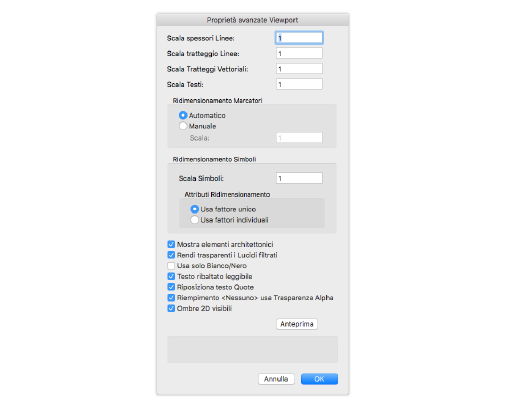The height and width of the screenshot is (400, 509).
Task: Click the Scala Testi input field
Action: [x=299, y=84]
